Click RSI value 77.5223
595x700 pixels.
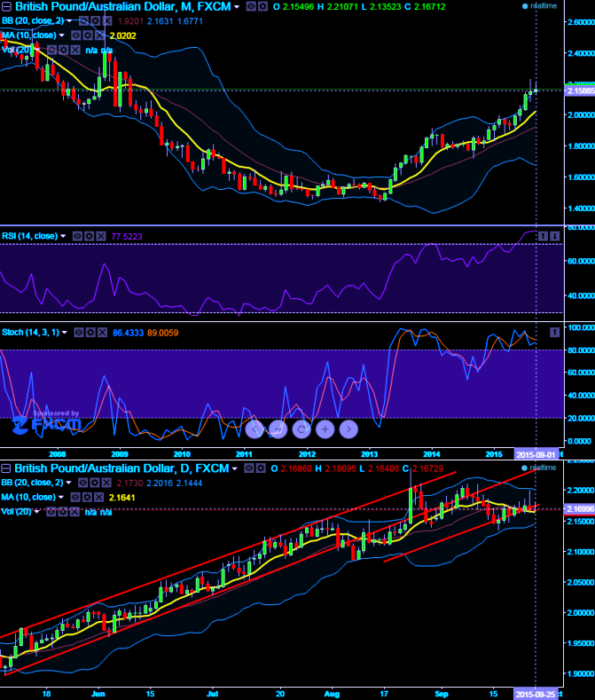click(x=126, y=236)
